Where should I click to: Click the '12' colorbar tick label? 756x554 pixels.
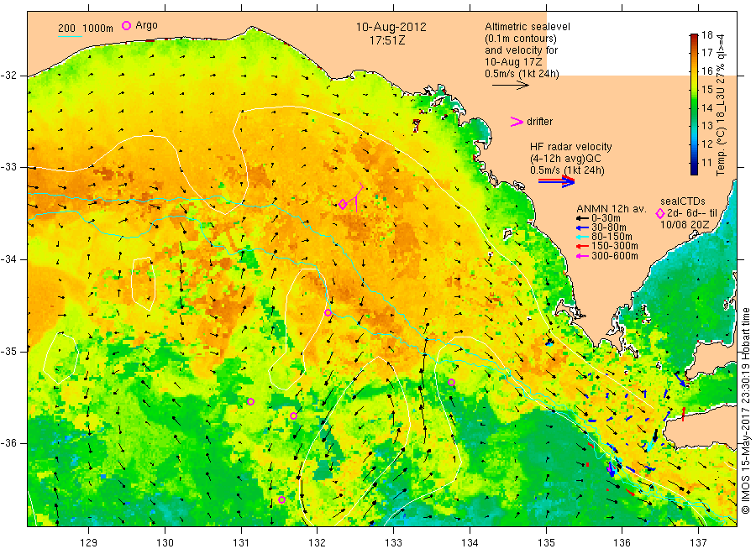(x=706, y=144)
